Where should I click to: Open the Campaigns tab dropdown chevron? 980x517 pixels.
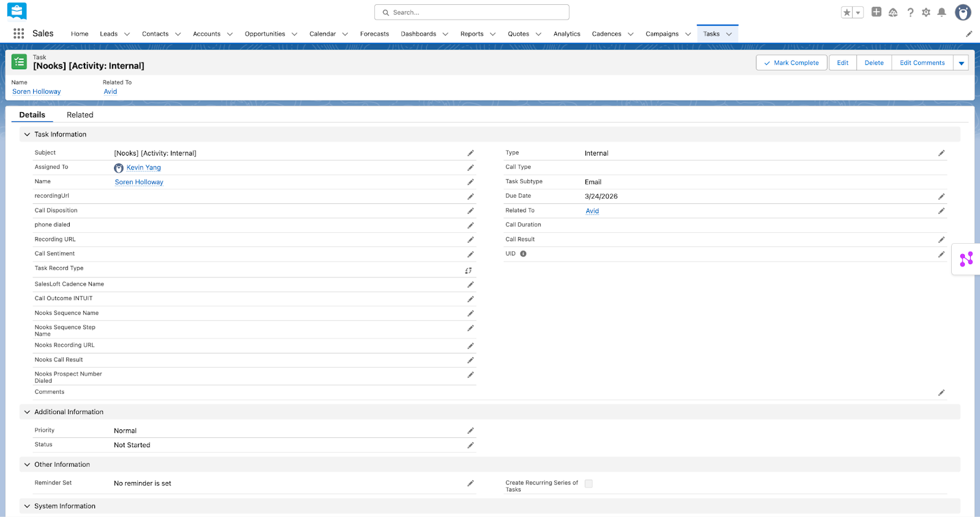point(688,34)
